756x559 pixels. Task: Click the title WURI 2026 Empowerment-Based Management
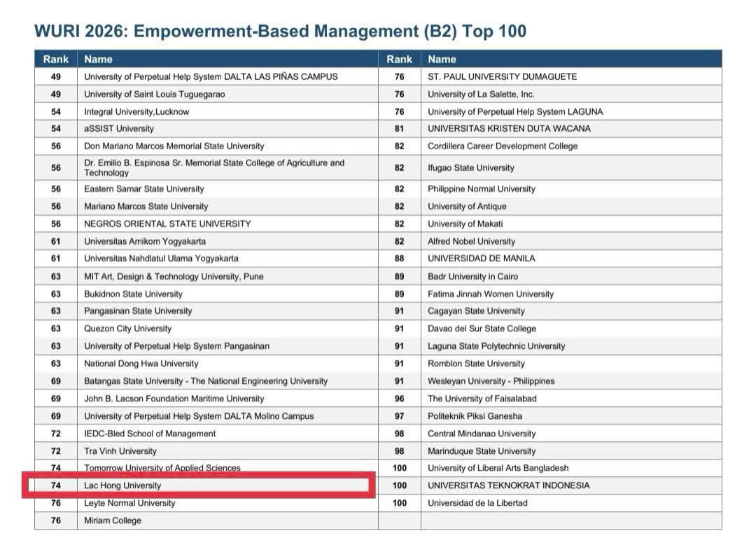pos(280,32)
